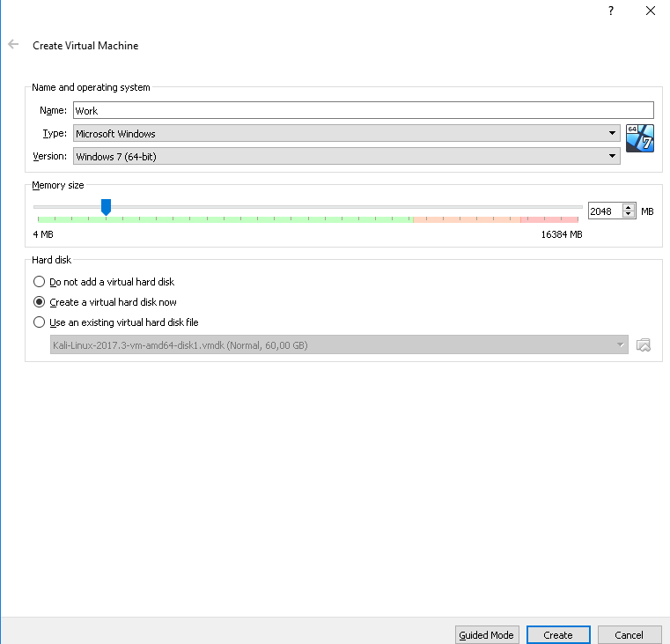This screenshot has height=644, width=670.
Task: Click the back arrow beside Create Virtual Machine
Action: pos(13,44)
